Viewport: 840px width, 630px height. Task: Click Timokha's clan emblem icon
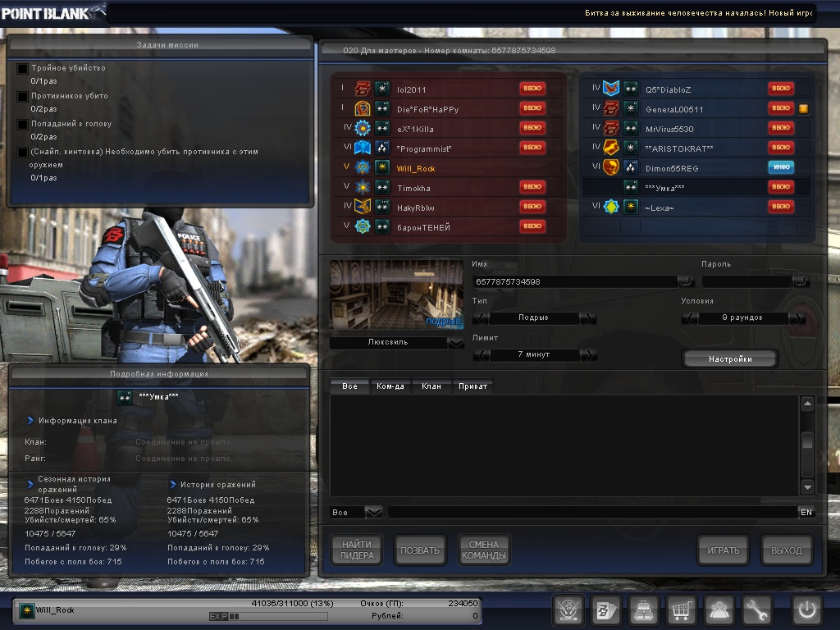tap(363, 187)
